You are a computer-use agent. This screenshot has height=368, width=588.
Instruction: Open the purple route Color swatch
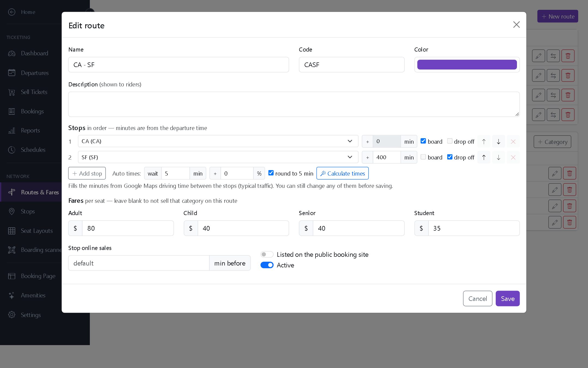(467, 65)
